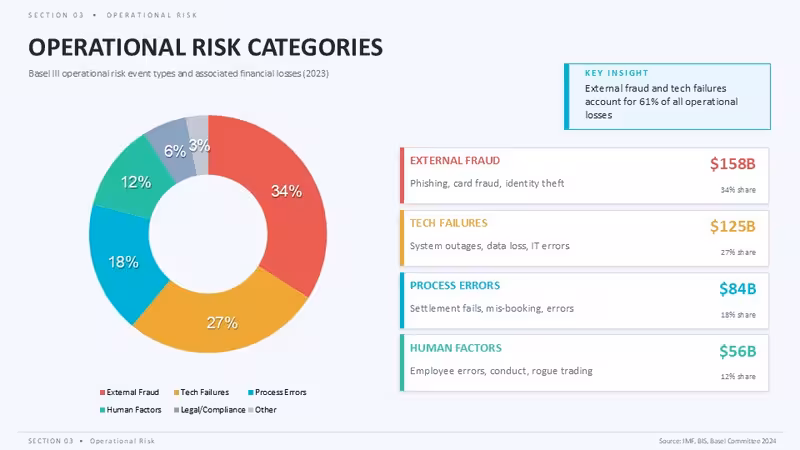Click the red External Fraud legend swatch

click(x=102, y=392)
